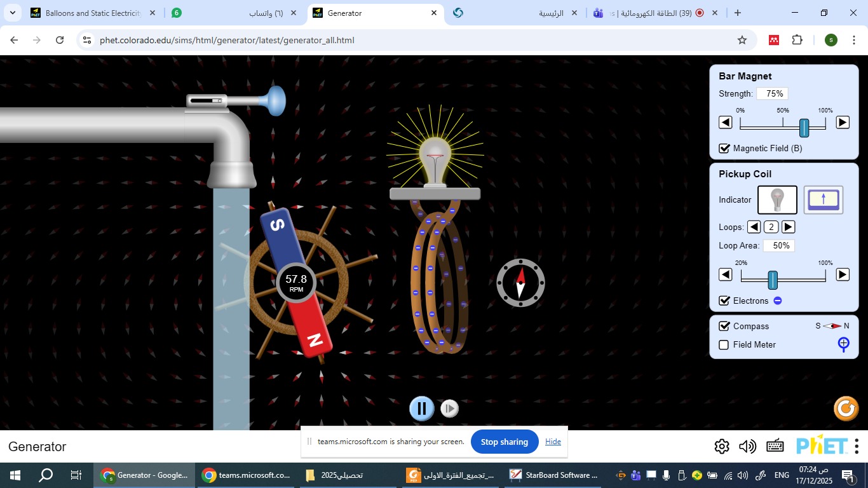Click the bar magnet strength slider thumb
868x488 pixels.
click(804, 128)
